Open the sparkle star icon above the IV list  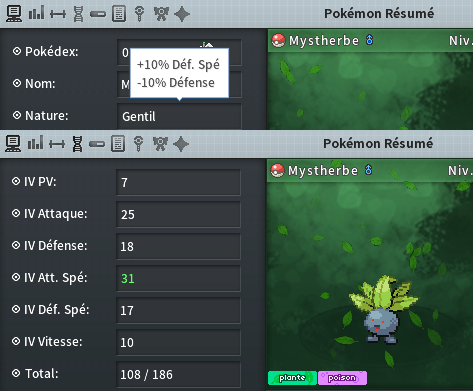pos(181,144)
